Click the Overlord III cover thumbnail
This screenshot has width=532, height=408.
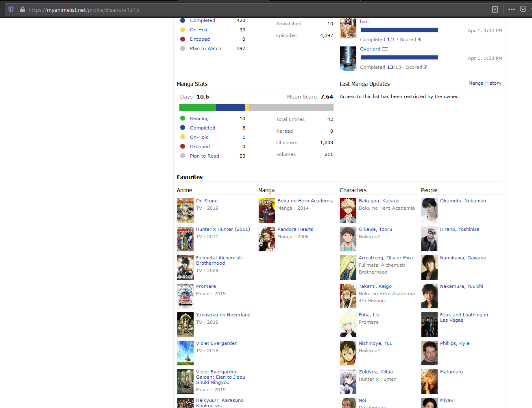348,59
